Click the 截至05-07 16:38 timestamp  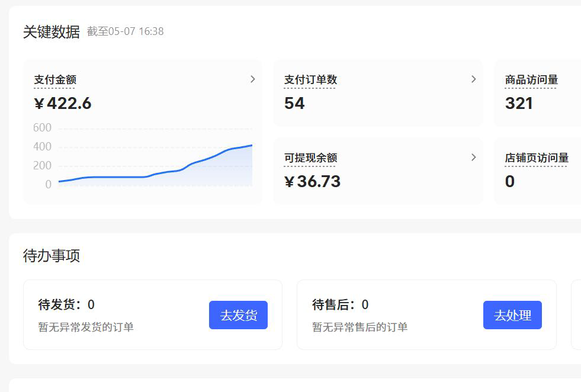pos(125,31)
